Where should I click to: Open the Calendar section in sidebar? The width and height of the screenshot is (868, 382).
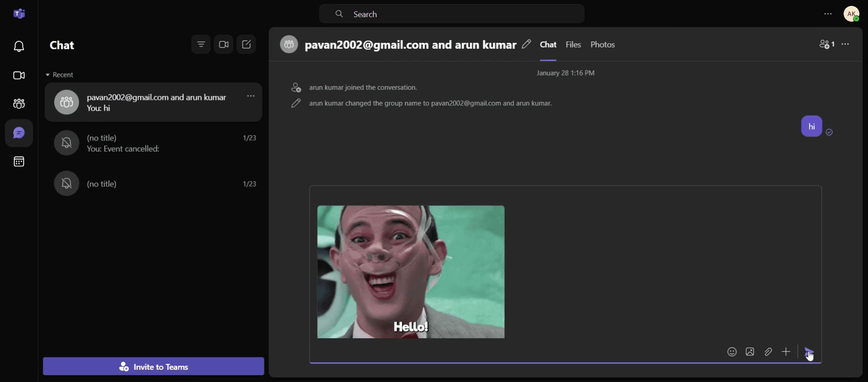[19, 162]
